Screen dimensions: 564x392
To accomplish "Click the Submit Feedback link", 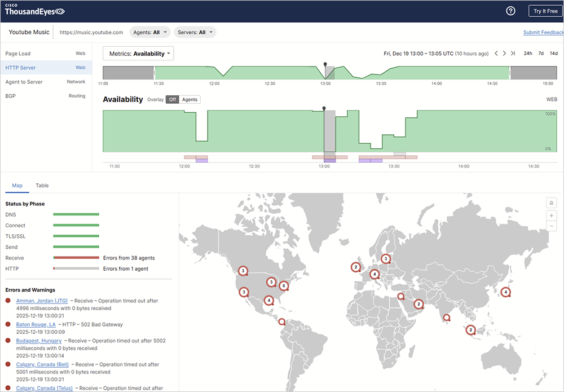I will coord(543,32).
